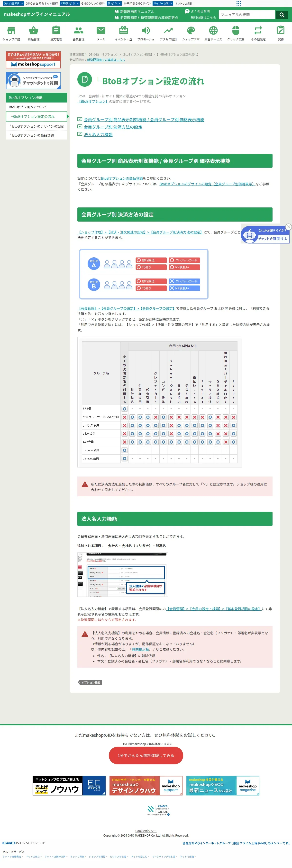
Task: Click the 取引先 A/B payment diagram
Action: (144, 274)
